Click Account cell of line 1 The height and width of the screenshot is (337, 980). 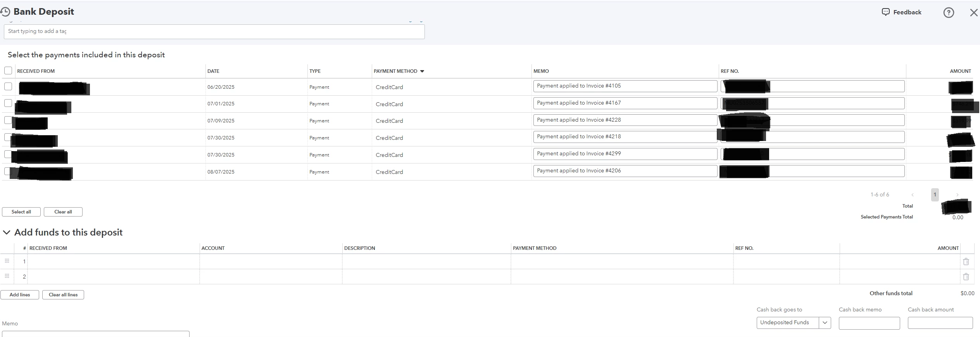(271, 261)
